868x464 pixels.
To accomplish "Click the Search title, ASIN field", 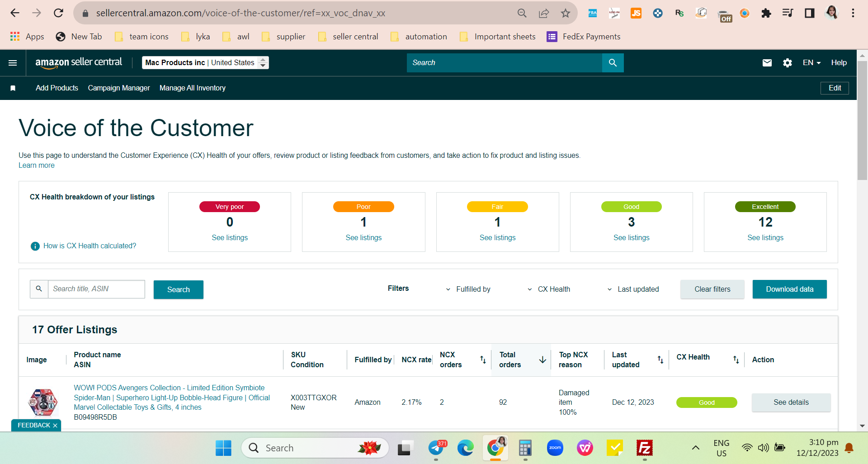I will [x=96, y=289].
